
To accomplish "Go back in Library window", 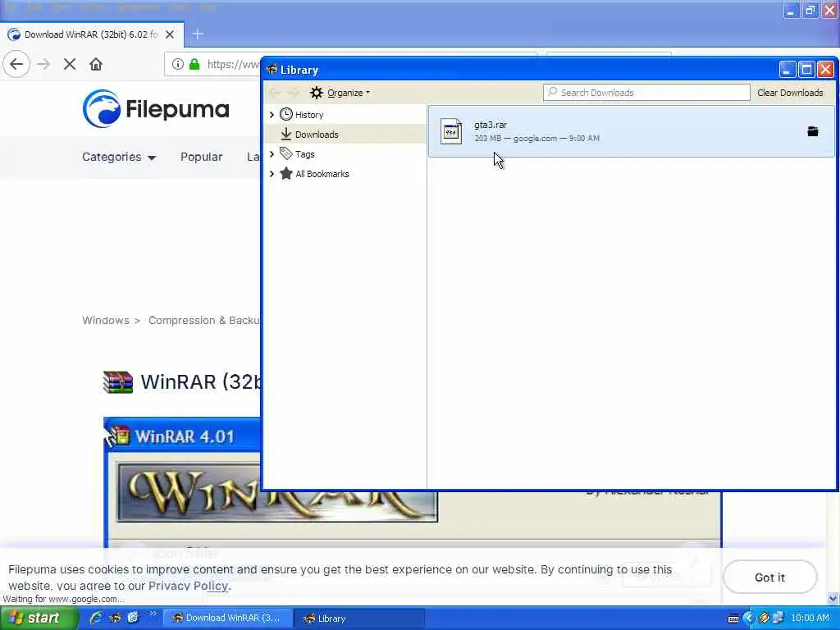I will tap(275, 93).
